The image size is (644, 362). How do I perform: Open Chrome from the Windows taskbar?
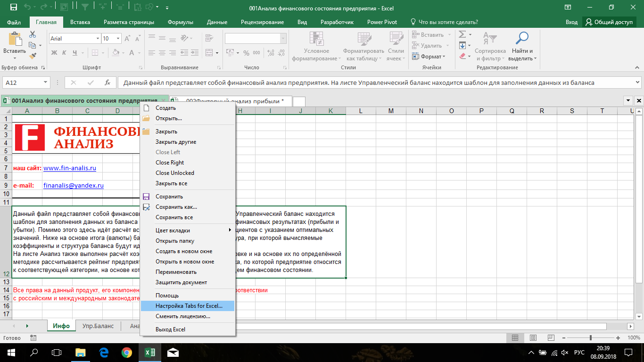(127, 352)
